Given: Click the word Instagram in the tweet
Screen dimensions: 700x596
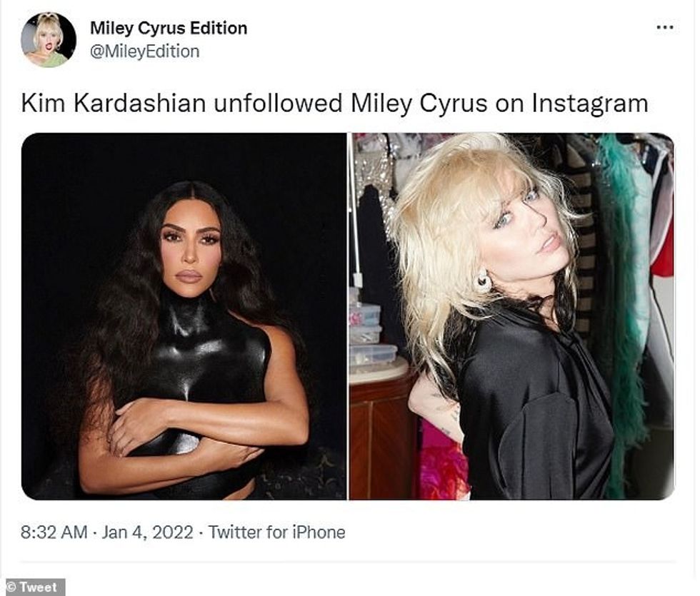Looking at the screenshot, I should [589, 103].
